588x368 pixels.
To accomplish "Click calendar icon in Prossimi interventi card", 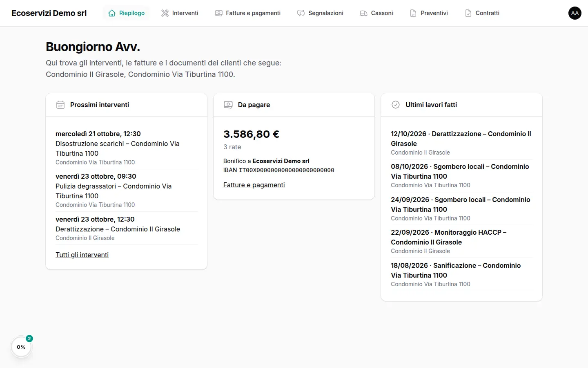I will click(60, 105).
